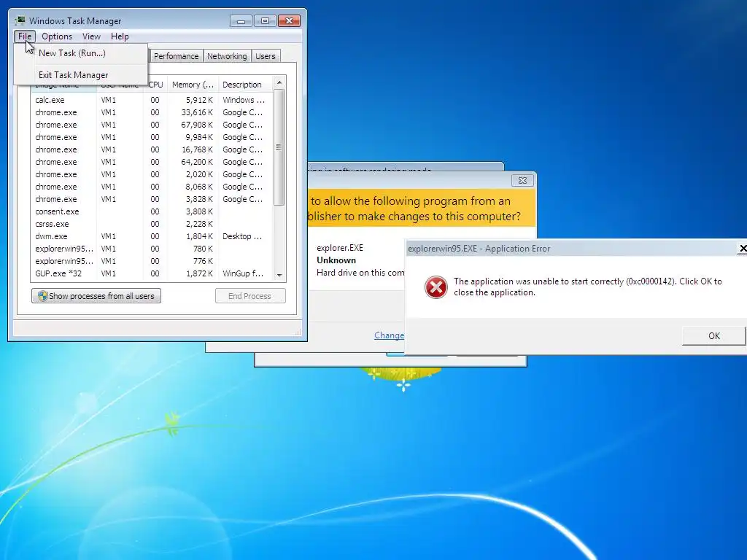
Task: Open the Help menu
Action: tap(120, 36)
